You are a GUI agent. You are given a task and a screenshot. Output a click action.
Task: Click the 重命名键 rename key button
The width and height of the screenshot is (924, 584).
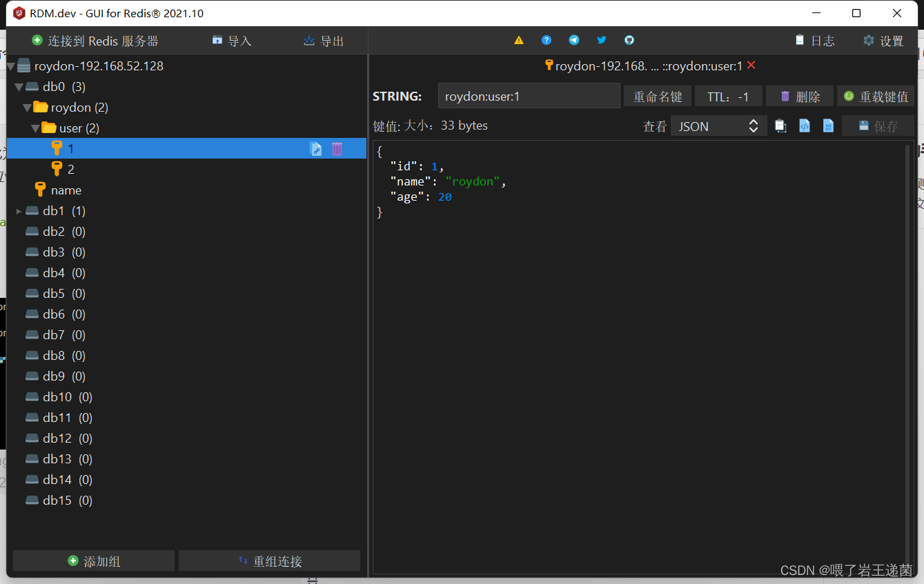[658, 97]
